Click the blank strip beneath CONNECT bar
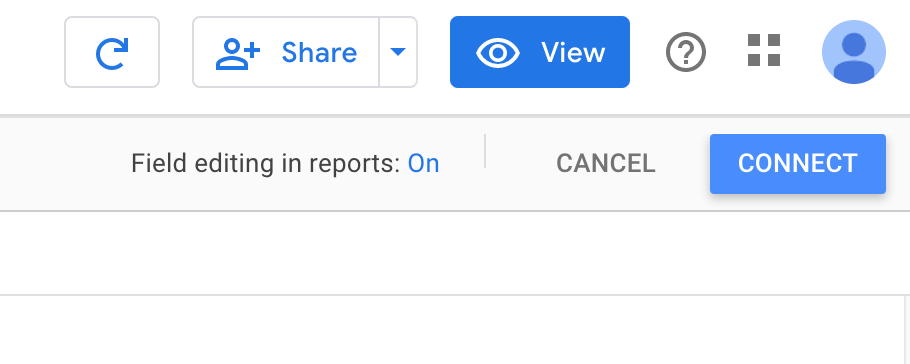This screenshot has height=364, width=910. pos(455,253)
